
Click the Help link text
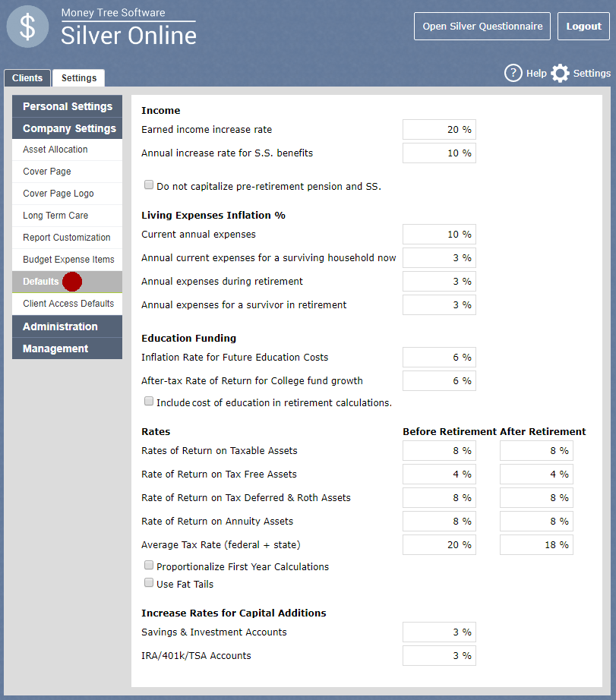tap(536, 73)
